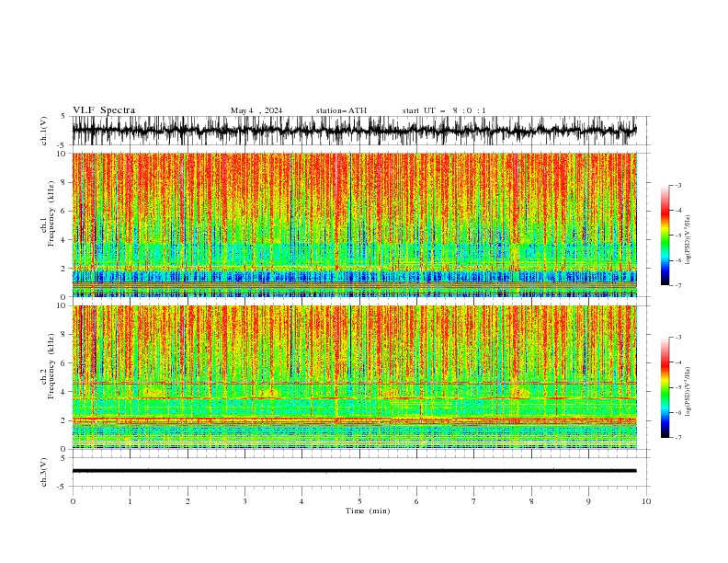728x563 pixels.
Task: Click the time axis tick label '3'
Action: tap(245, 501)
